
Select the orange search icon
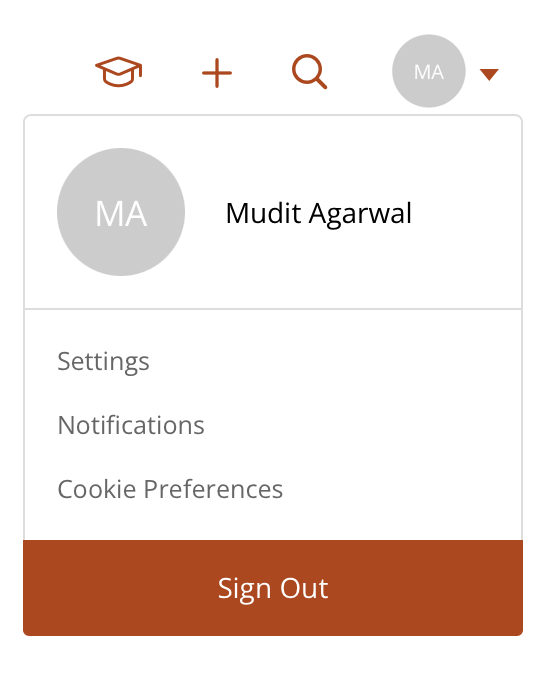point(309,72)
